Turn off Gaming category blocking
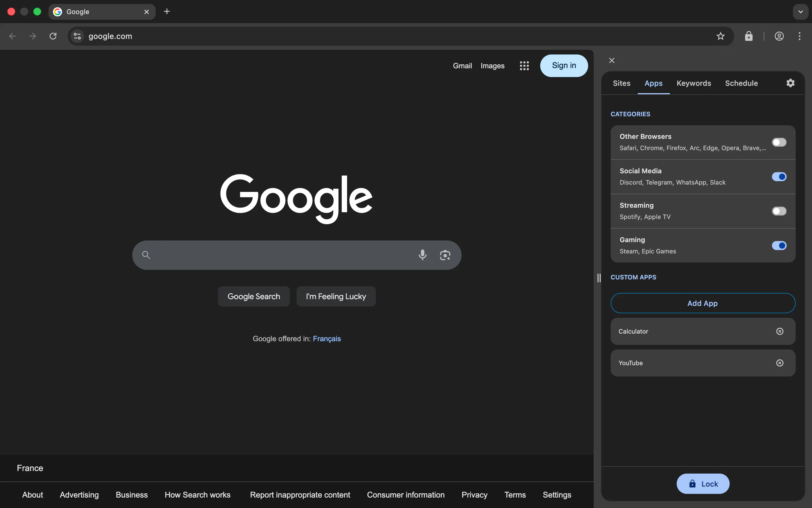This screenshot has height=508, width=812. 779,246
